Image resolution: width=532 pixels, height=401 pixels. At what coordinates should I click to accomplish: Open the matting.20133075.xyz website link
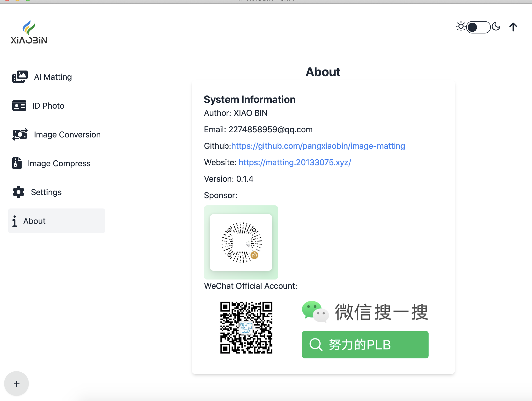pos(295,162)
